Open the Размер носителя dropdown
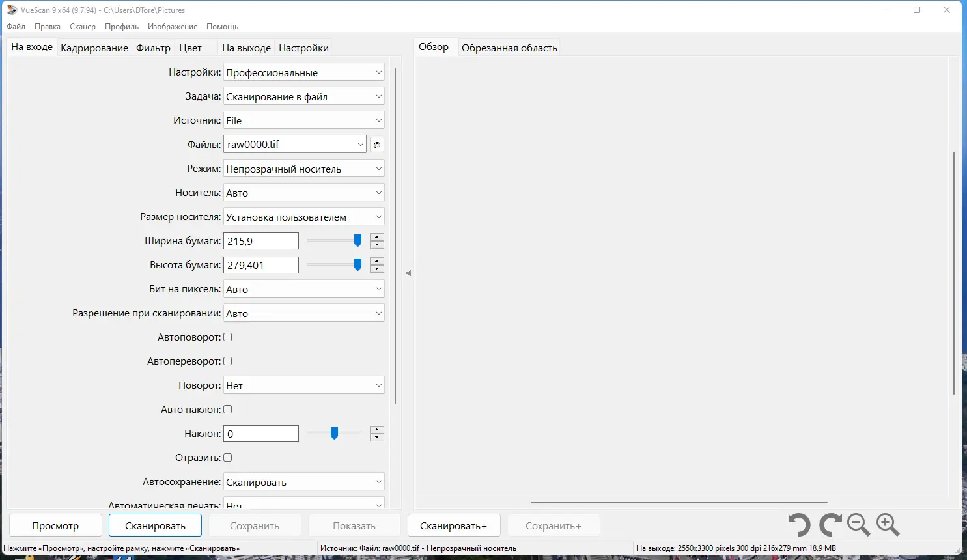The height and width of the screenshot is (560, 967). click(x=304, y=217)
